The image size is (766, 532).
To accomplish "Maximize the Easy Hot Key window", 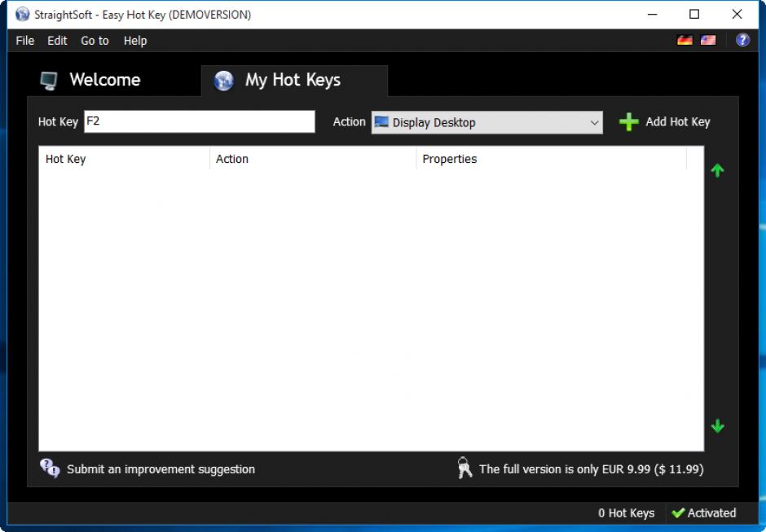I will pos(694,14).
